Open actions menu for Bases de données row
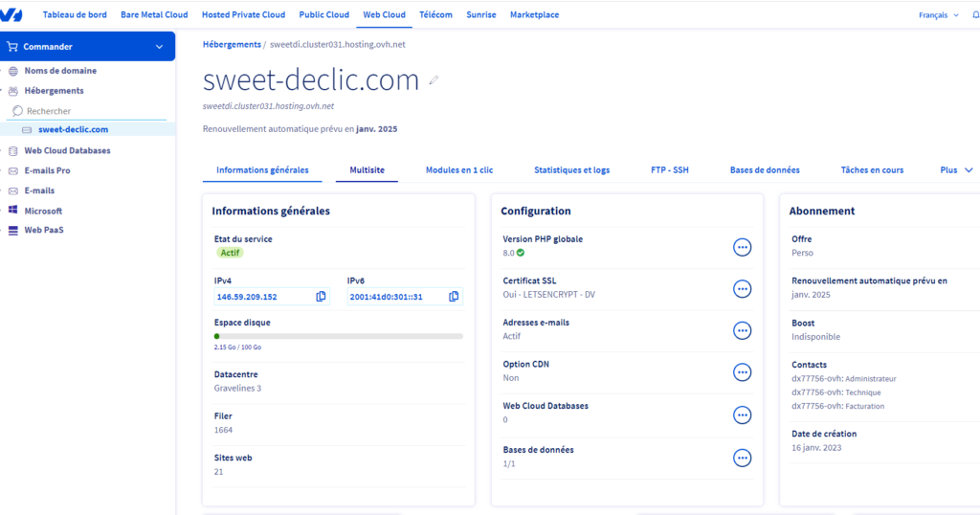980x515 pixels. 742,458
